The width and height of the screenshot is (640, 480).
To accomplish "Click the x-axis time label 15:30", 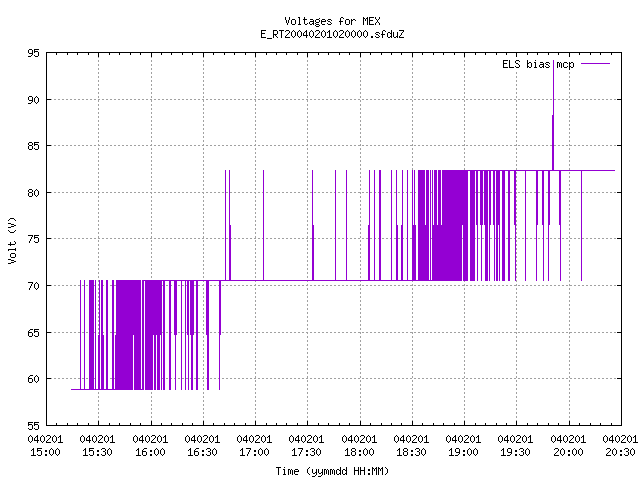I will pyautogui.click(x=97, y=452).
